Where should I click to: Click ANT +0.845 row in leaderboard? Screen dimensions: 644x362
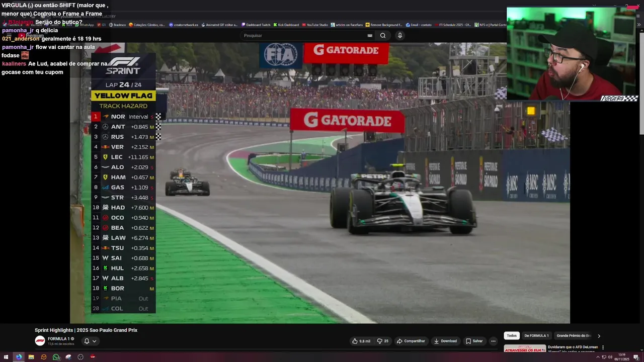click(x=123, y=127)
